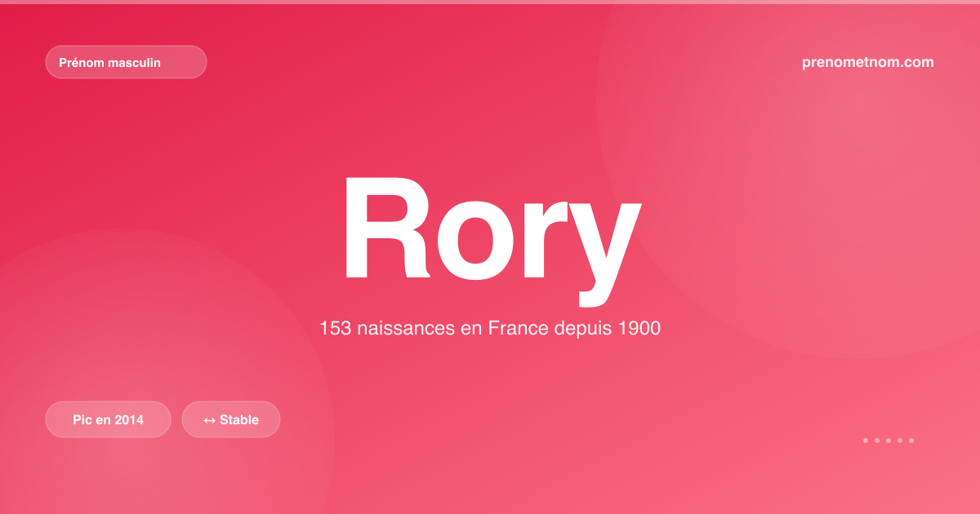Image resolution: width=980 pixels, height=514 pixels.
Task: Click the 'Prénom masculin' badge
Action: pyautogui.click(x=126, y=62)
